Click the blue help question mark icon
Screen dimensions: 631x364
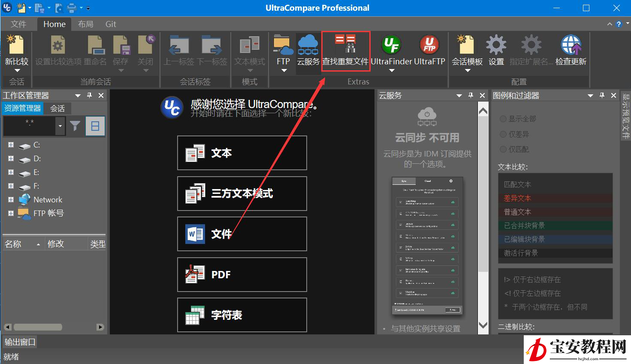[x=619, y=24]
